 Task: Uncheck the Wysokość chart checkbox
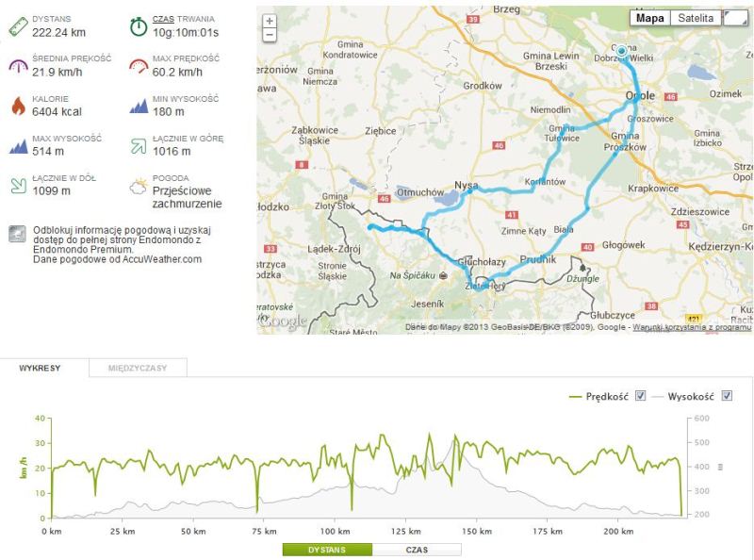tap(726, 396)
